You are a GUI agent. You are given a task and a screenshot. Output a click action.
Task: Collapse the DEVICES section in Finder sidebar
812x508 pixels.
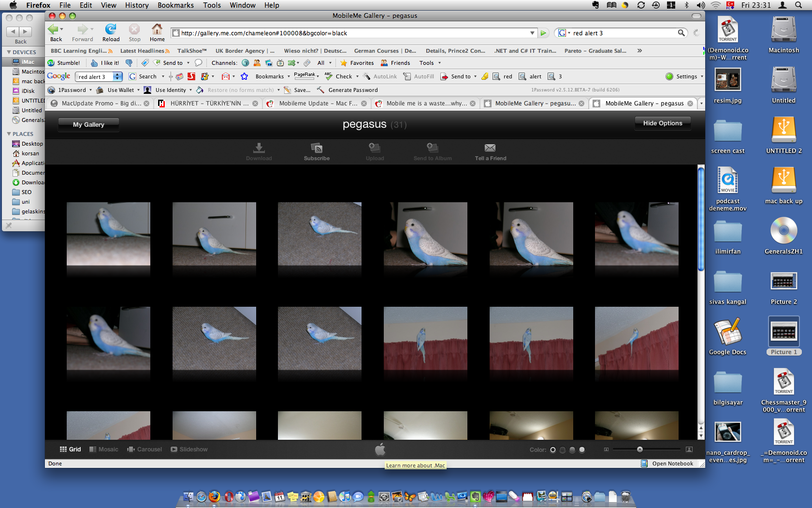[9, 52]
